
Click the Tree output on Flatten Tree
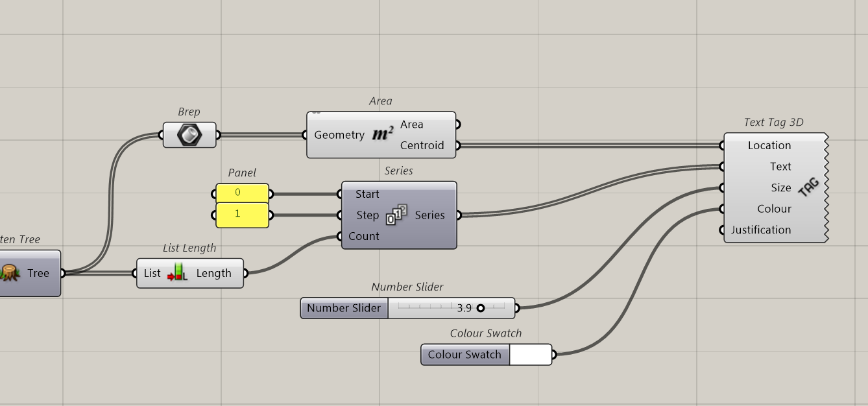point(38,273)
